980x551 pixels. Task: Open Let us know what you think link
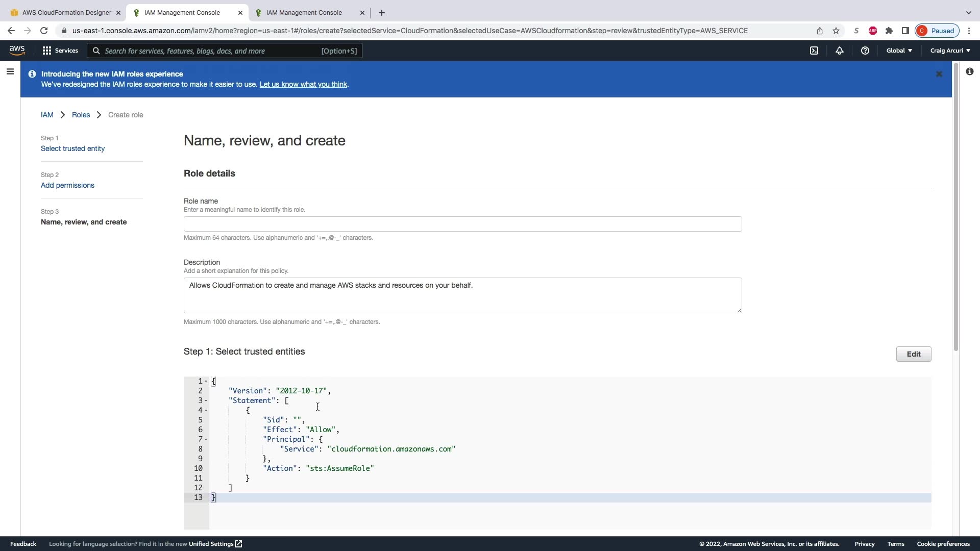pyautogui.click(x=303, y=84)
